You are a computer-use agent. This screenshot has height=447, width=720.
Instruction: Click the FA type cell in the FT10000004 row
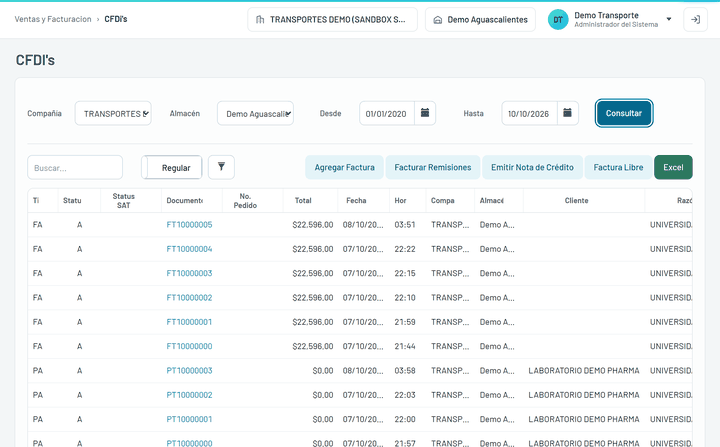point(38,249)
